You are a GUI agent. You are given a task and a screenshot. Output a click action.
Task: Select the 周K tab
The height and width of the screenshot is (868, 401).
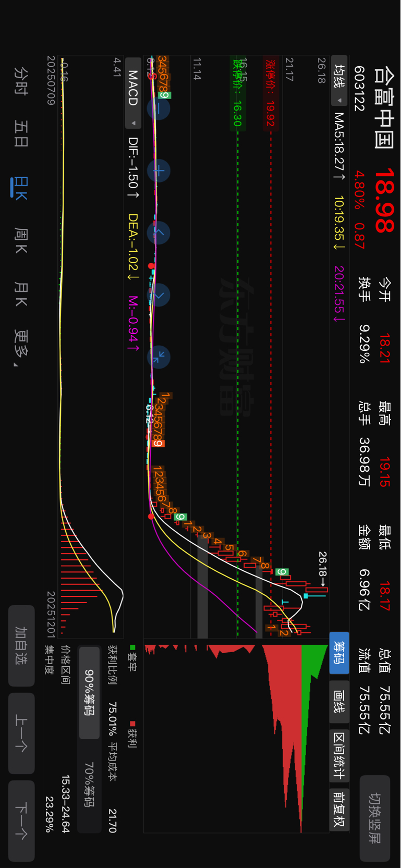click(21, 241)
